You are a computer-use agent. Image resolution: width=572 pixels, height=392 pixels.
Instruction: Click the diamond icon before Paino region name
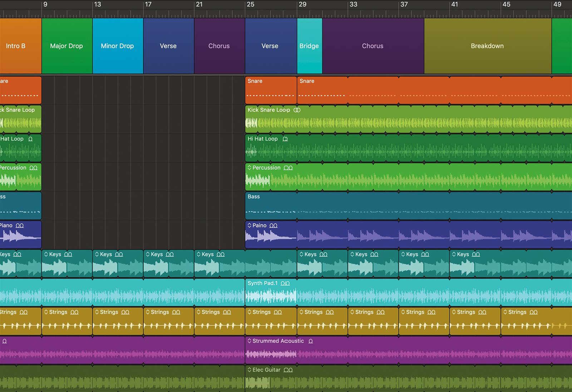pos(249,225)
